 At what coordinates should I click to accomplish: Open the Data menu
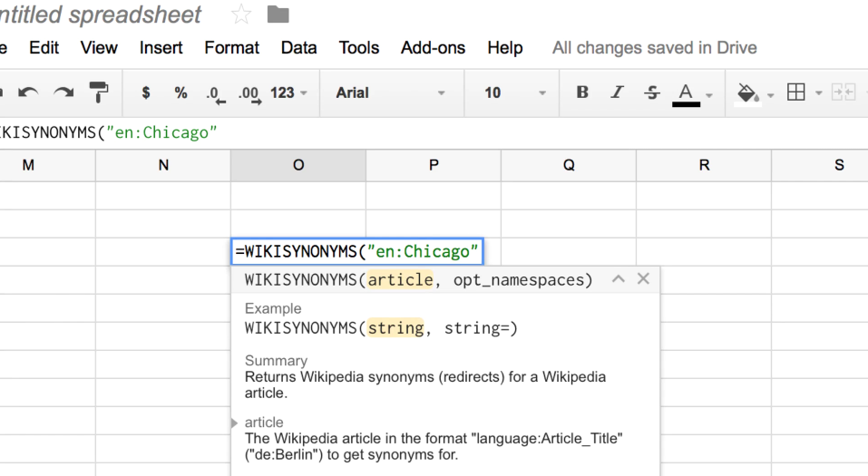[x=298, y=48]
